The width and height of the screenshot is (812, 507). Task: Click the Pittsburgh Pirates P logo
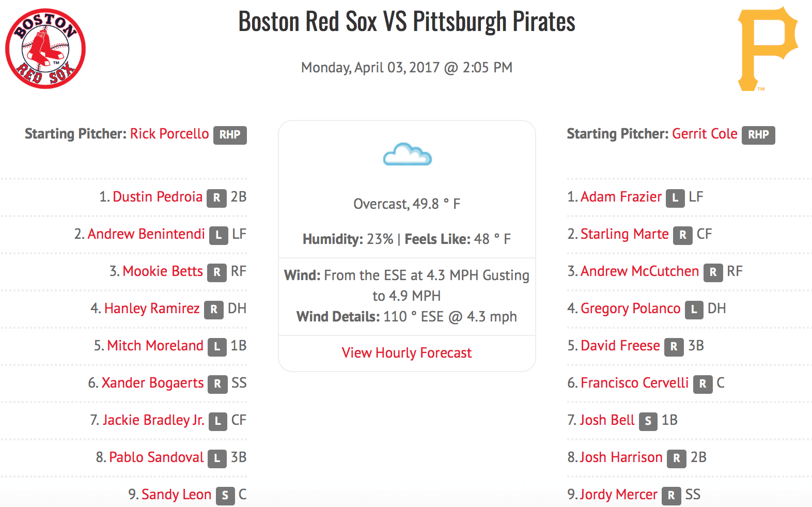[x=767, y=49]
